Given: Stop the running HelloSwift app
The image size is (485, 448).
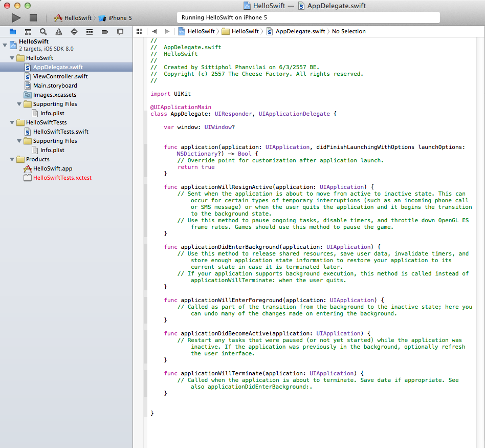Looking at the screenshot, I should (x=33, y=18).
